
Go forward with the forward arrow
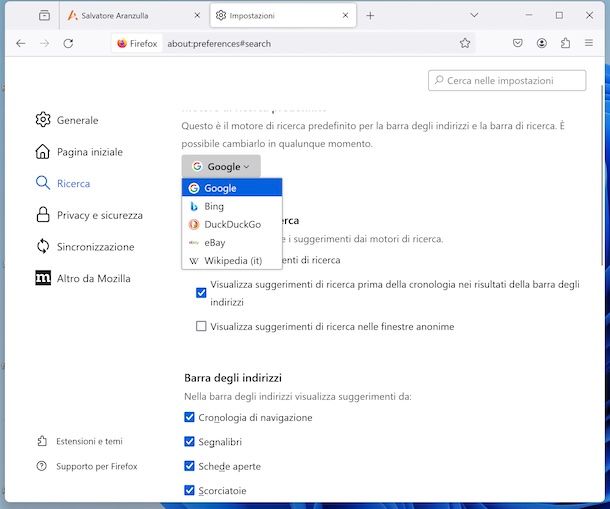coord(45,43)
